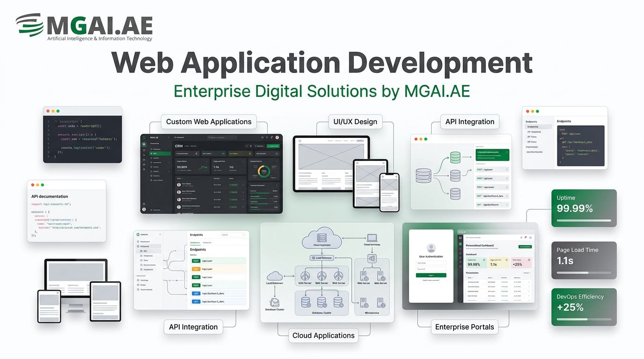644x359 pixels.
Task: Click the desktop monitor mockup at bottom left
Action: pos(76,285)
